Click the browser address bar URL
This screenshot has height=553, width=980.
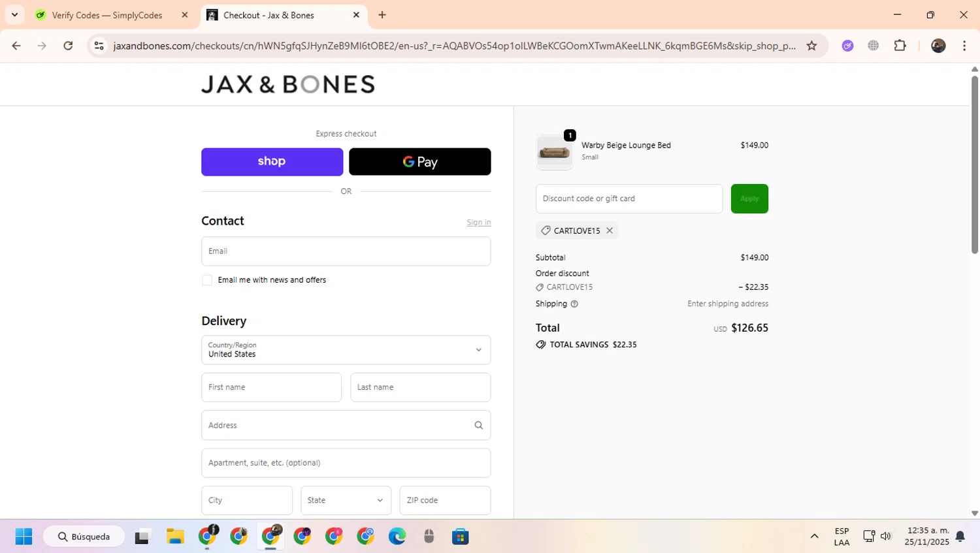click(454, 46)
